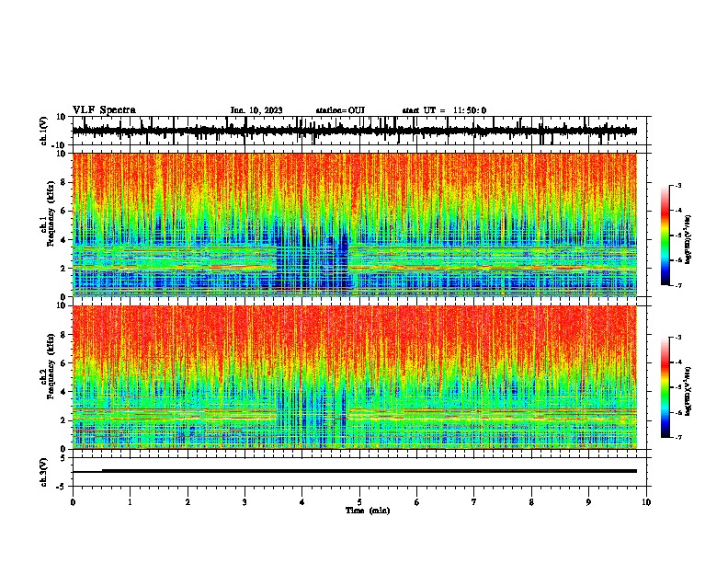Click the 'Time (min)' axis label
This screenshot has width=728, height=563.
coord(368,511)
